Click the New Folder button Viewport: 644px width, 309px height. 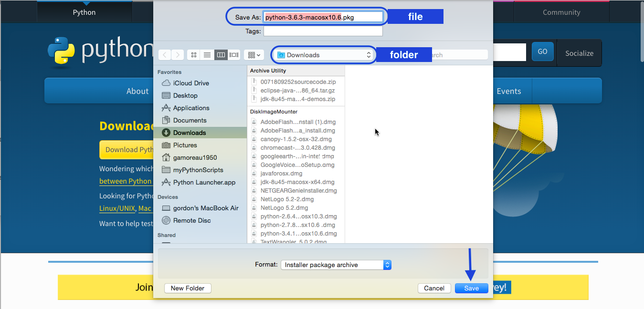[x=188, y=288]
